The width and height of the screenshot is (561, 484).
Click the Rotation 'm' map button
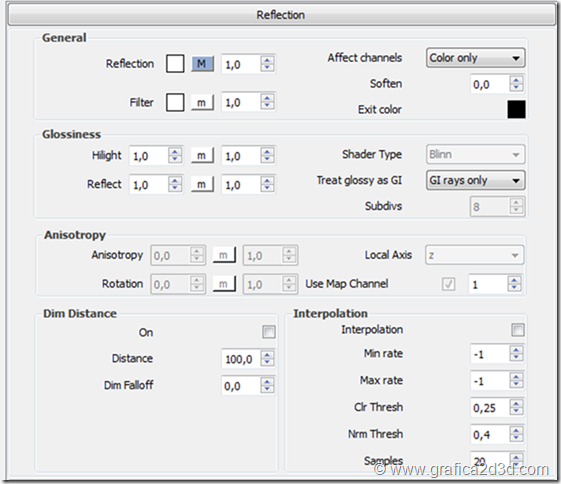[224, 284]
